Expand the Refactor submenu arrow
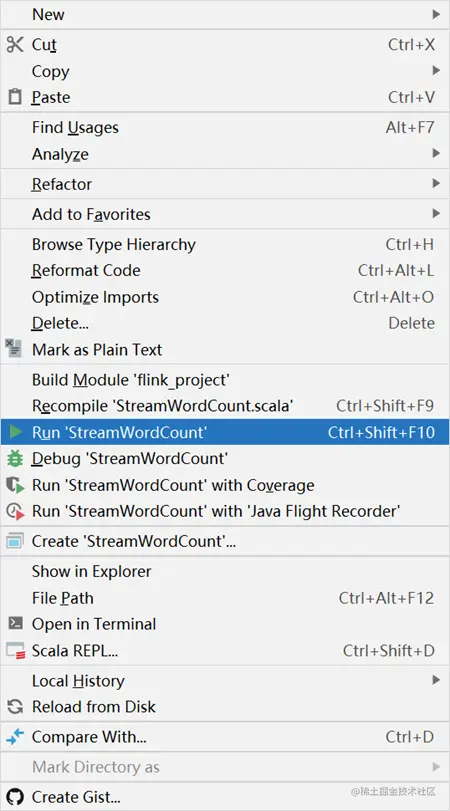This screenshot has width=450, height=811. [436, 184]
